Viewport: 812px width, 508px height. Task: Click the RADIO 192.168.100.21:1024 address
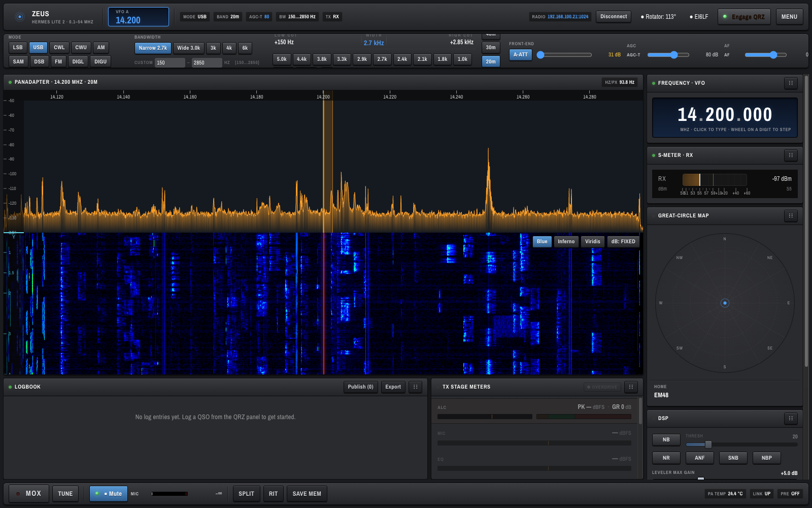(560, 17)
